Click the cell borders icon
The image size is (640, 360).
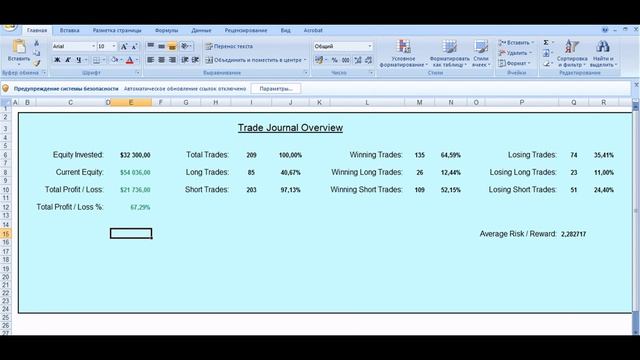point(96,60)
